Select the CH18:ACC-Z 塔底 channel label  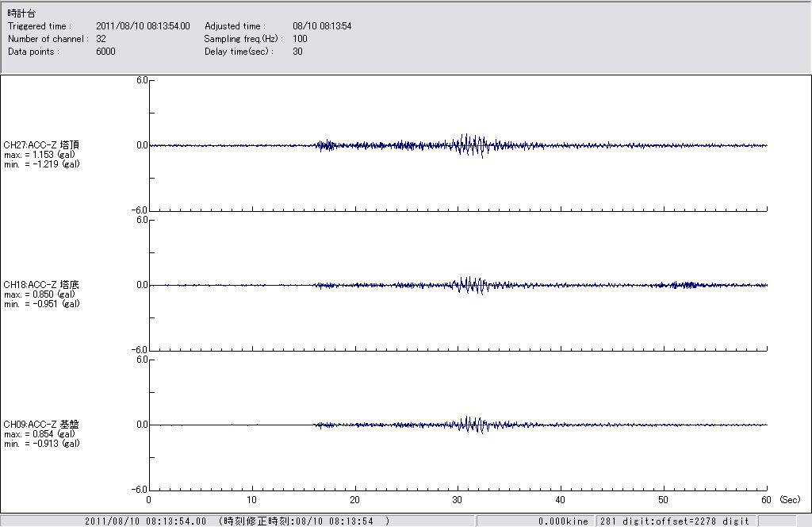[x=41, y=285]
